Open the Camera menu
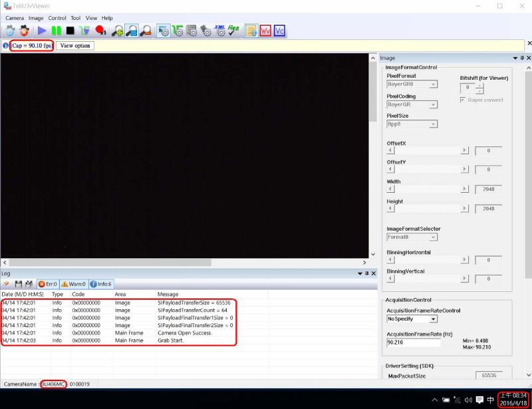Screen dimensions: 532x409 point(15,18)
